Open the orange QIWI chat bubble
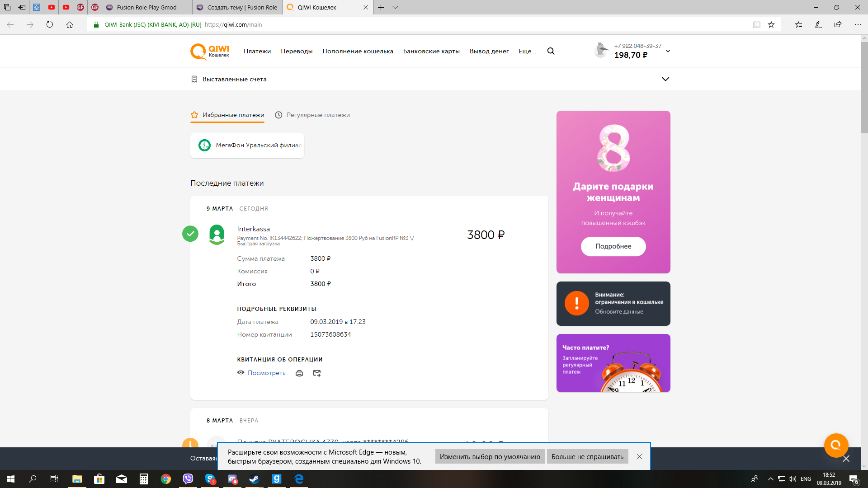Viewport: 868px width, 488px height. click(836, 445)
